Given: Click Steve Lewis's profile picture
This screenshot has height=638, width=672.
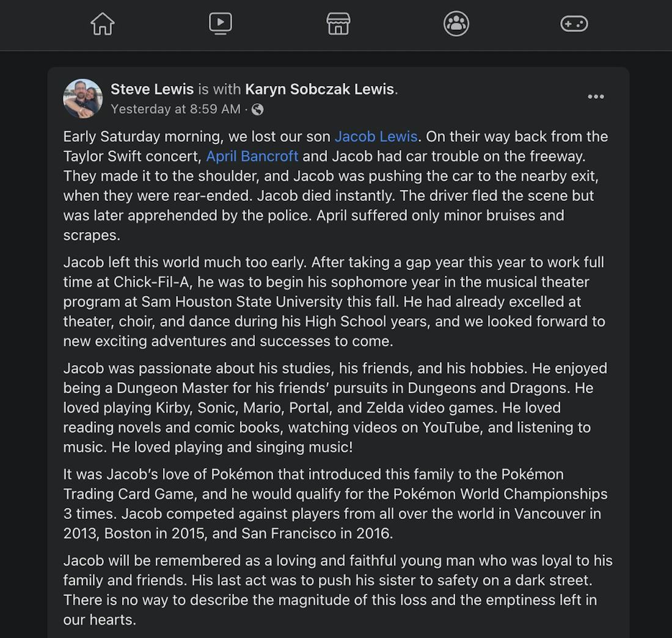Looking at the screenshot, I should [82, 98].
